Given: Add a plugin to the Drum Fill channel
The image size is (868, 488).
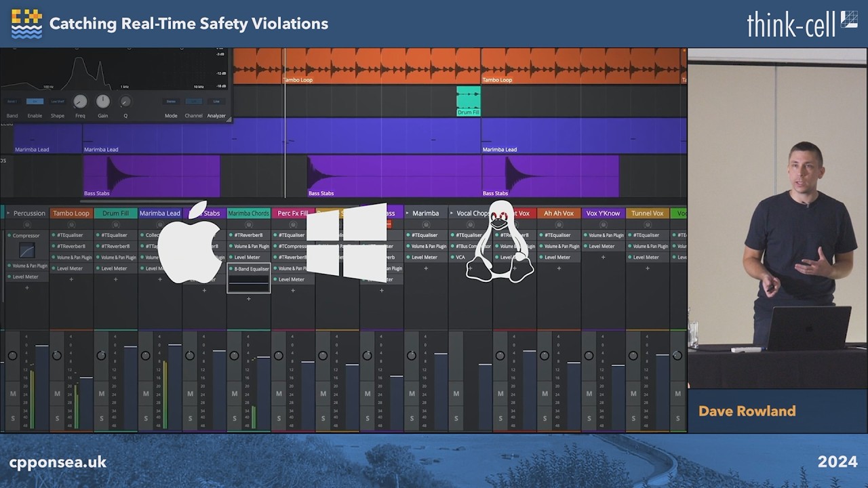Looking at the screenshot, I should (x=115, y=279).
